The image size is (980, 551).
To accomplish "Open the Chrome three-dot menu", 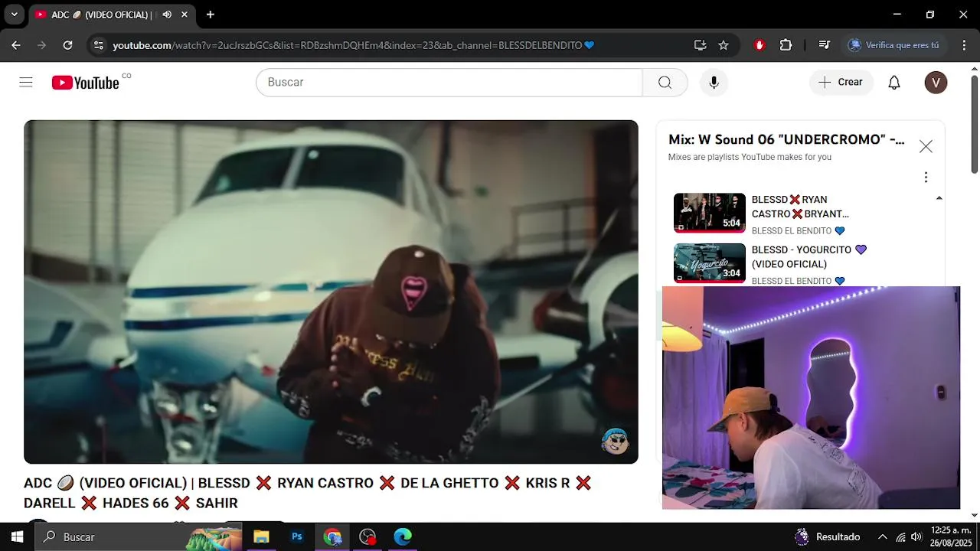I will pyautogui.click(x=962, y=45).
